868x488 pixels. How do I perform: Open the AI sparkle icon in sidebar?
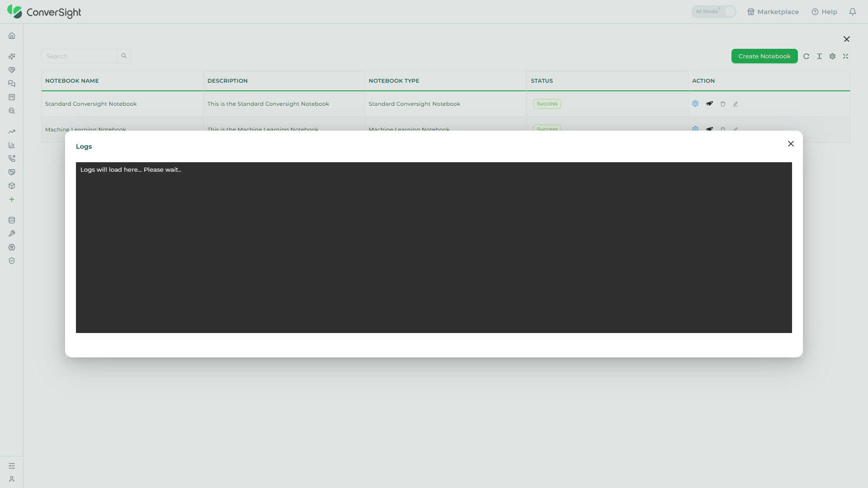(x=12, y=56)
